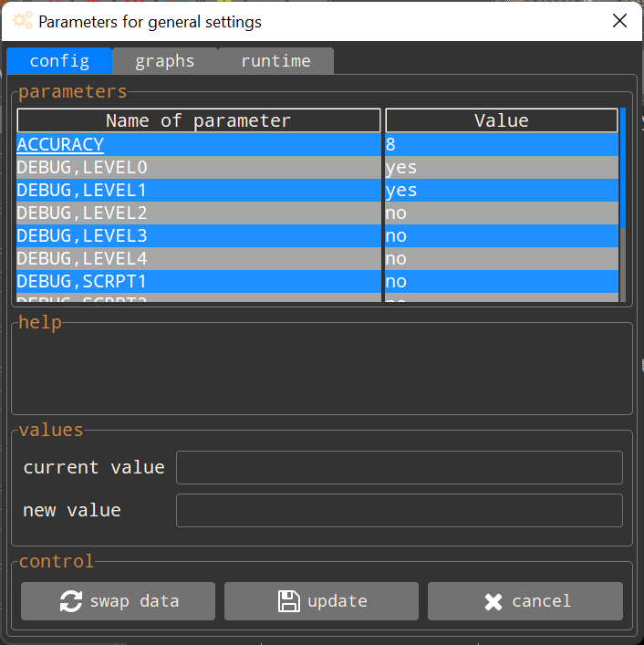Focus the new value input field

click(x=399, y=511)
